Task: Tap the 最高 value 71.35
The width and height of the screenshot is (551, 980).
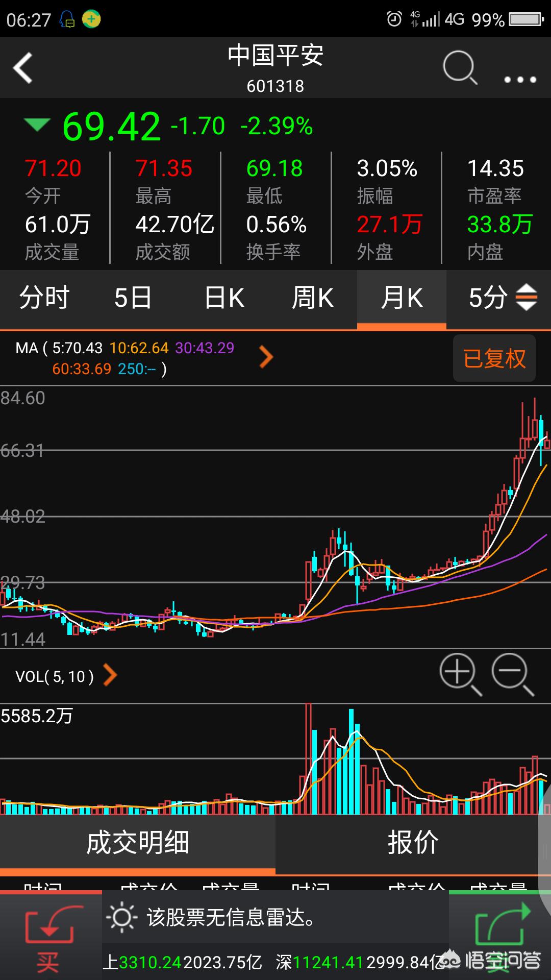Action: tap(164, 168)
